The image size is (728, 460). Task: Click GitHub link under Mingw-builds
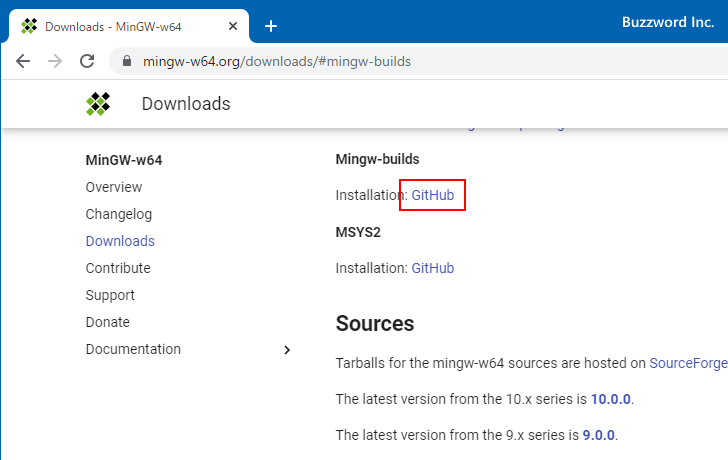[432, 195]
